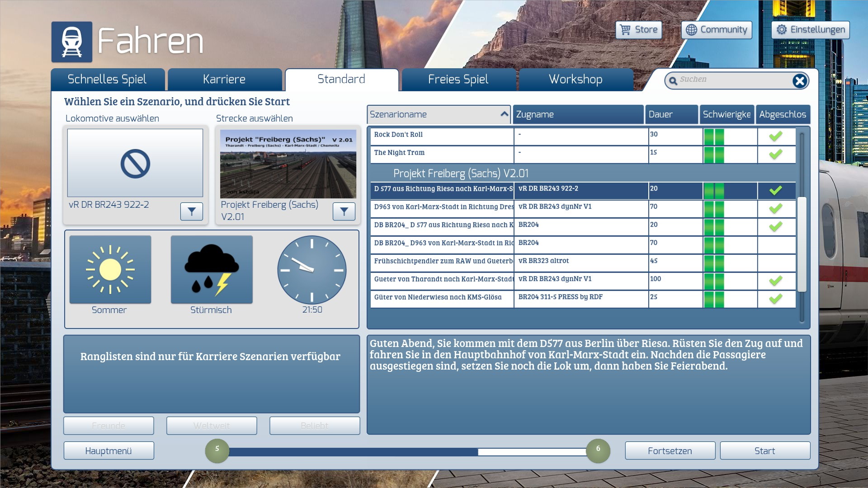The image size is (868, 488).
Task: Click the Hauptmenü button
Action: (x=108, y=451)
